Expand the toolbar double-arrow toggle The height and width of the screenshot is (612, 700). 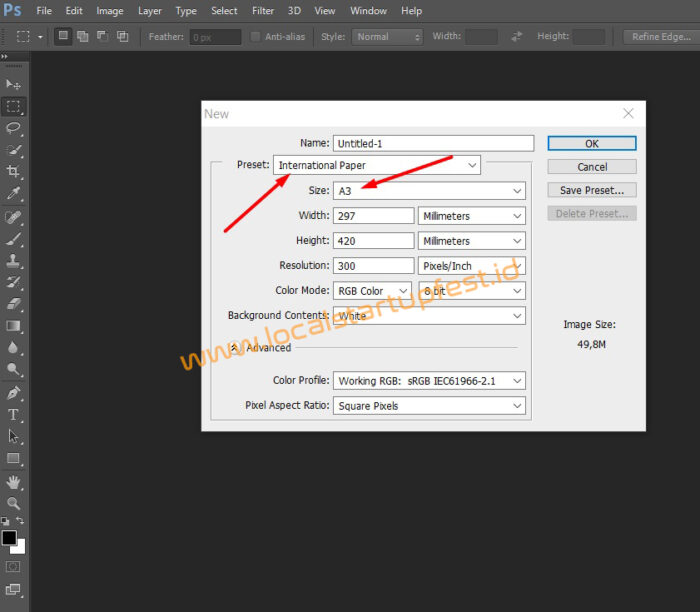click(4, 56)
